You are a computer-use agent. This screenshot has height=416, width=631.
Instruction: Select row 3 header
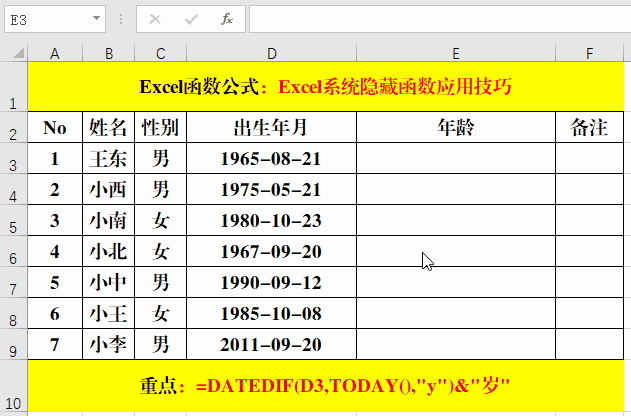coord(14,158)
